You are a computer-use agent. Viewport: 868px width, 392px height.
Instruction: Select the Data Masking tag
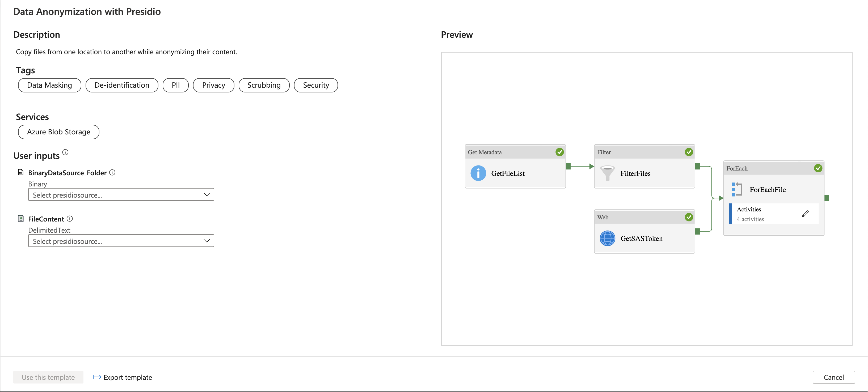49,85
